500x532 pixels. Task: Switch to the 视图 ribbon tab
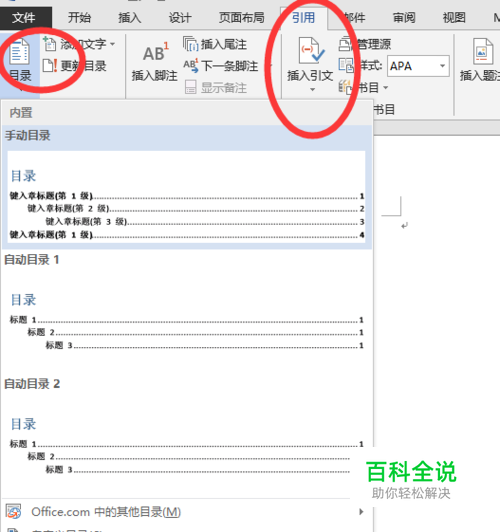point(454,18)
